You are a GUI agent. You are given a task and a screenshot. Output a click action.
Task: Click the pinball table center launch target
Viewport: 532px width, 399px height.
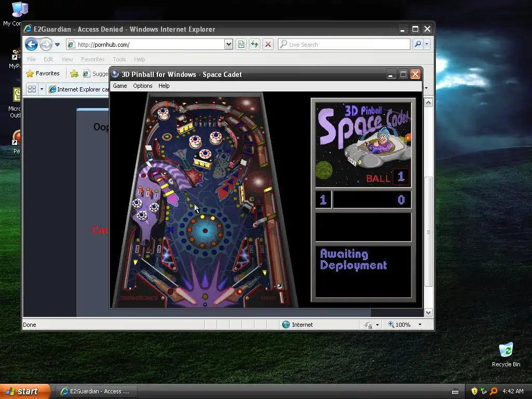tap(205, 231)
